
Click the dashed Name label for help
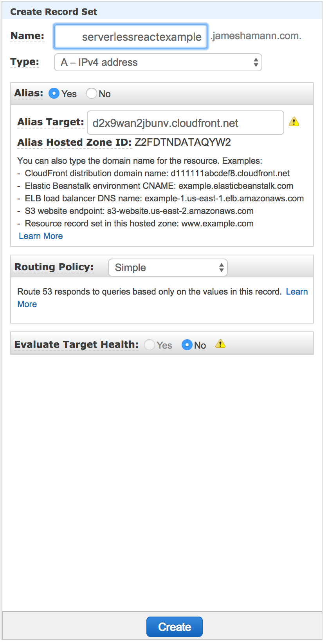click(x=27, y=35)
